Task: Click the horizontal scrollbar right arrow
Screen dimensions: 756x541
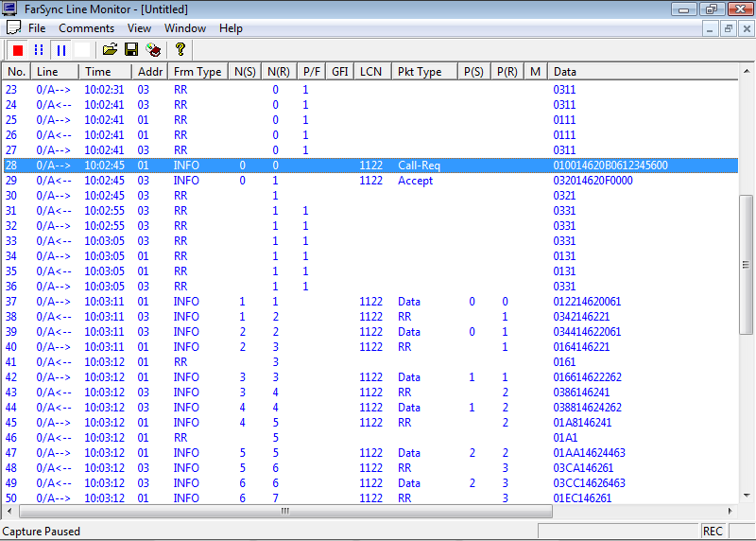Action: pyautogui.click(x=730, y=511)
